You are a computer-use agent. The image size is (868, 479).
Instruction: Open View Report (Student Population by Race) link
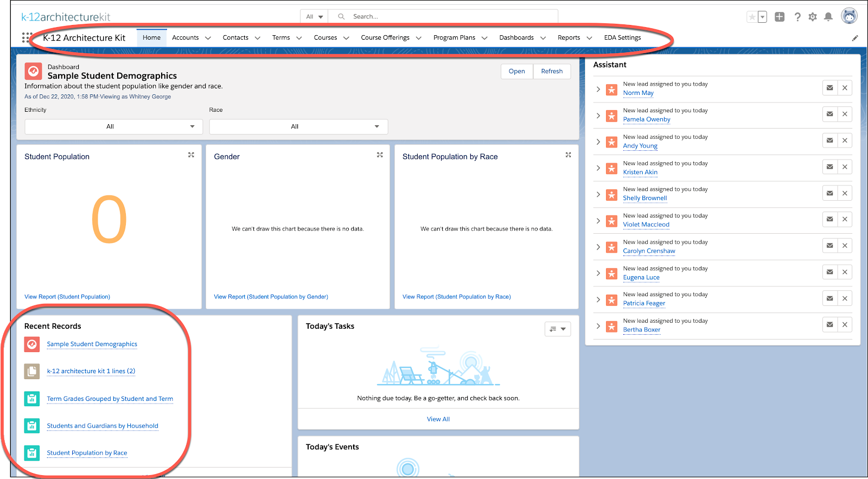click(x=456, y=297)
